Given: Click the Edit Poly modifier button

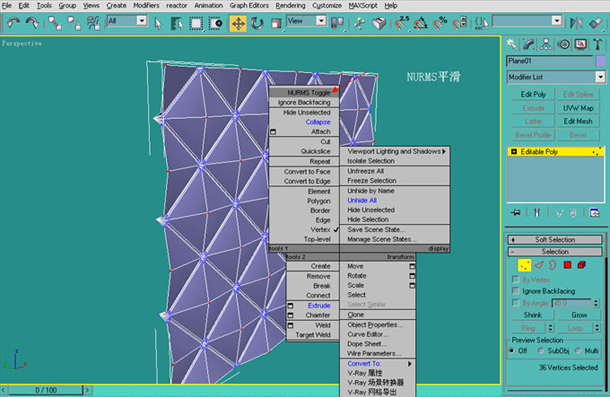Looking at the screenshot, I should tap(533, 95).
